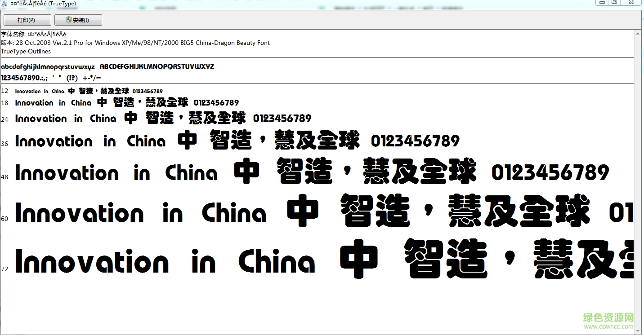Click the scrollbar up arrow
644x335 pixels.
638,33
